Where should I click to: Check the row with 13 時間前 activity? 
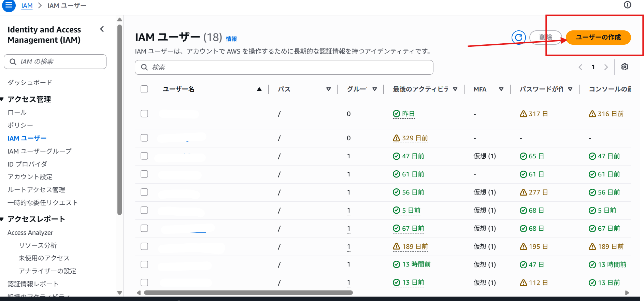click(144, 264)
